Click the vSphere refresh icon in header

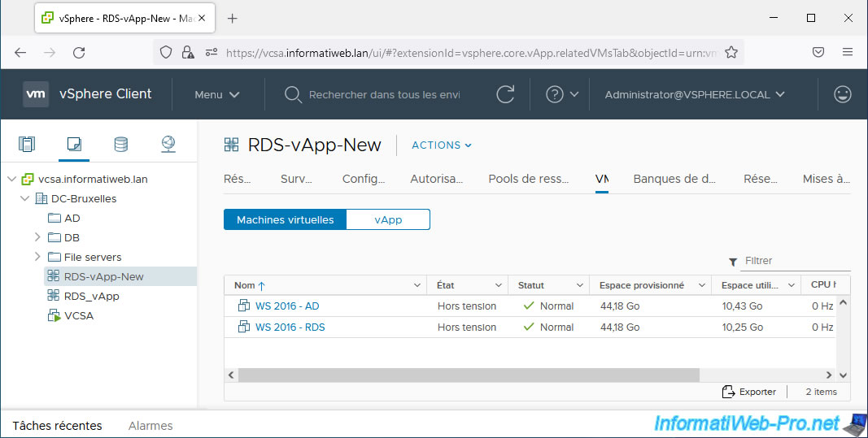(505, 94)
